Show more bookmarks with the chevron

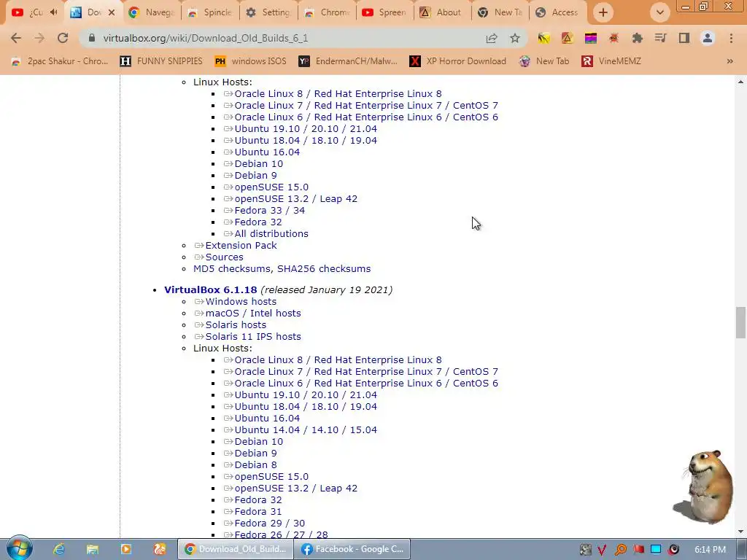click(729, 61)
